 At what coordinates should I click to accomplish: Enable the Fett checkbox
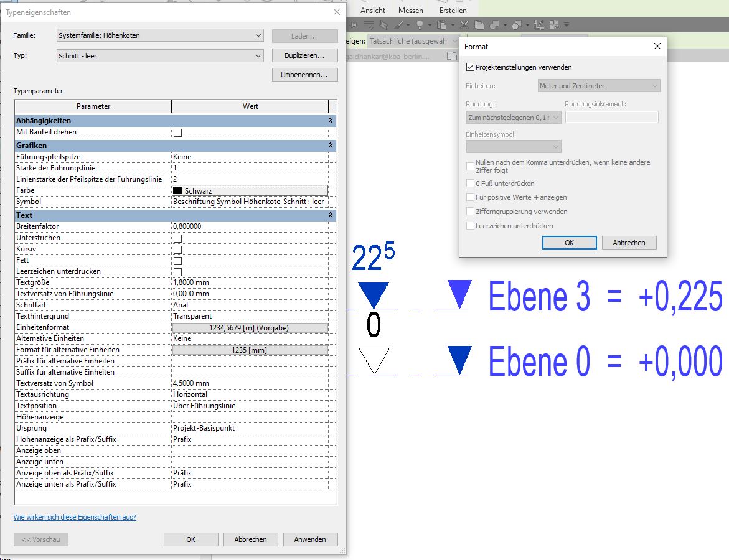pos(177,261)
